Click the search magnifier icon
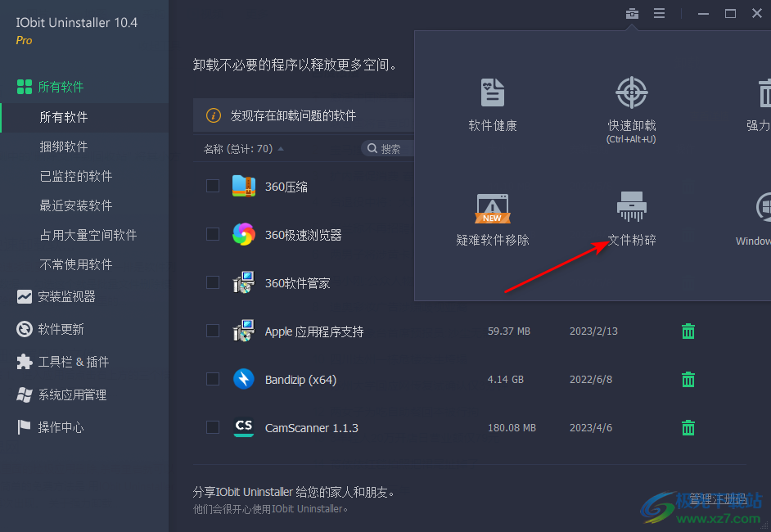 pyautogui.click(x=372, y=148)
